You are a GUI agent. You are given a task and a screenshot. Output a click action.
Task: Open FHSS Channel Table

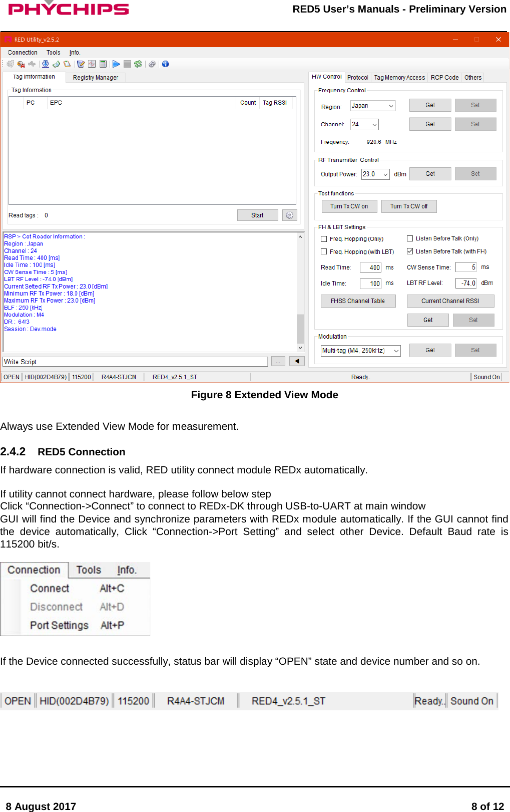358,301
